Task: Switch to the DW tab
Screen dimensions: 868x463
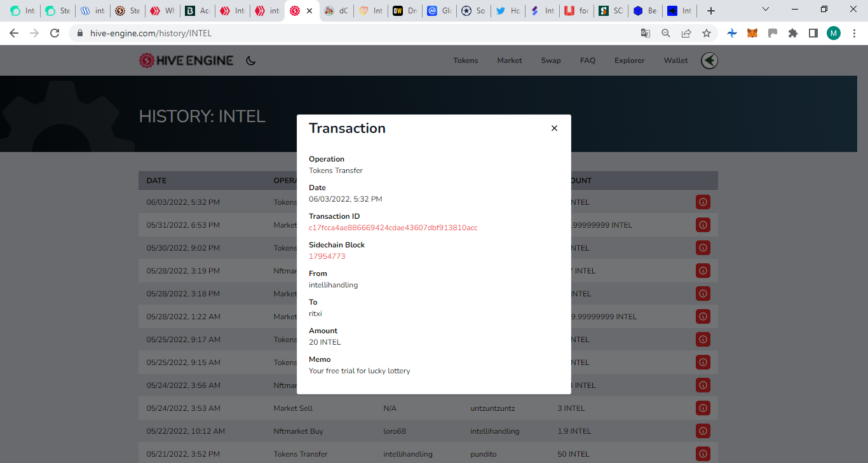Action: coord(405,11)
